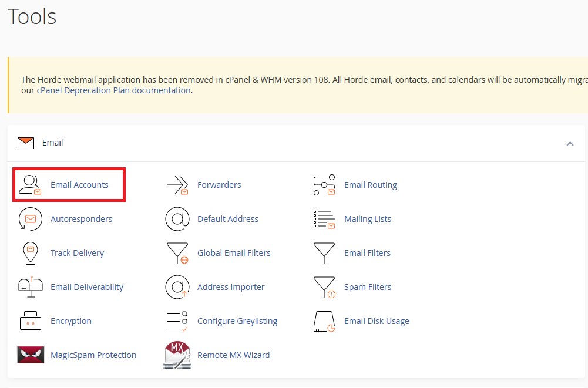Open the Configure Greylisting link

click(237, 321)
